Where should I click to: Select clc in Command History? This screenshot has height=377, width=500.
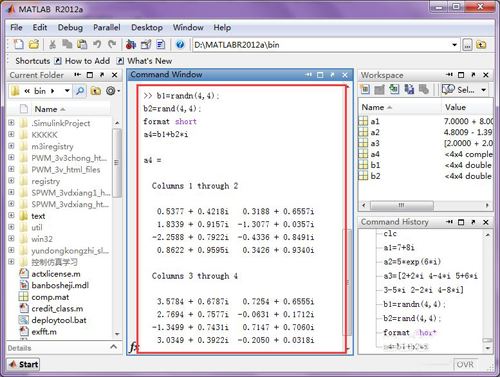pos(390,233)
